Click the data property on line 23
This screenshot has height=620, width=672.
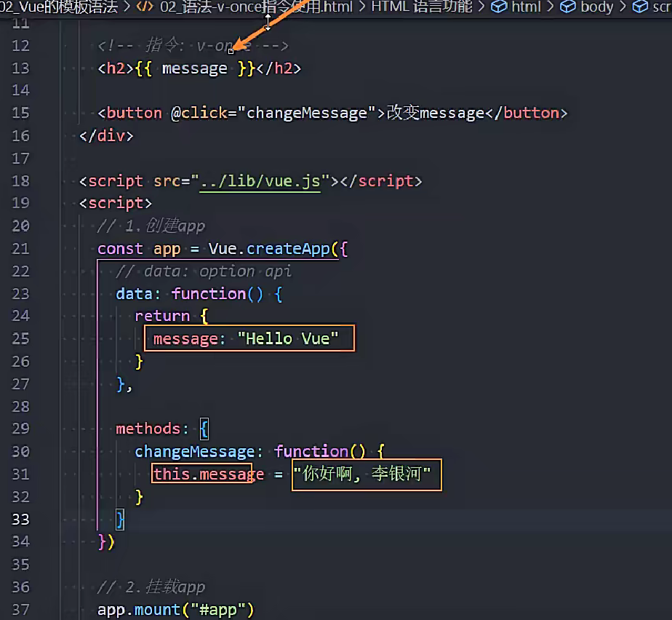[x=134, y=294]
